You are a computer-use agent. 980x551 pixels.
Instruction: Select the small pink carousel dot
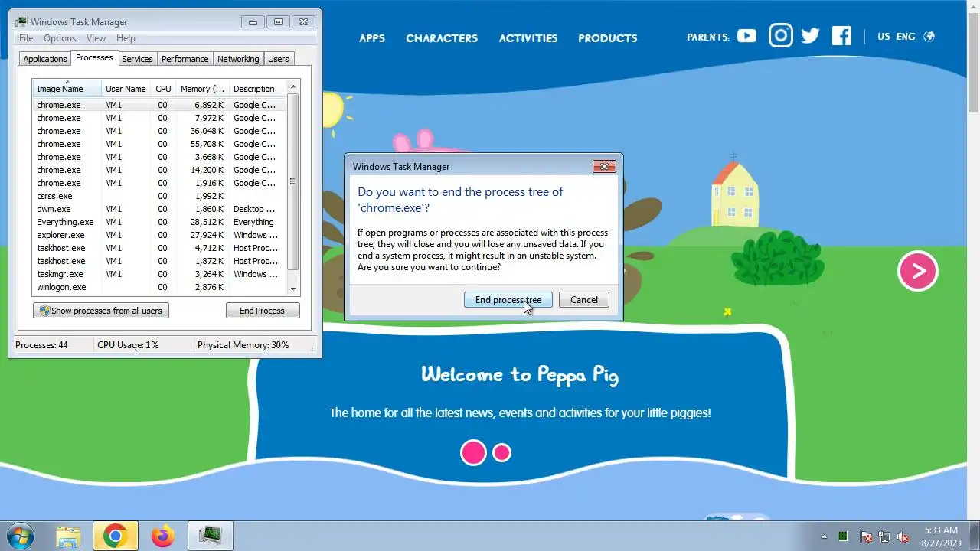click(501, 452)
